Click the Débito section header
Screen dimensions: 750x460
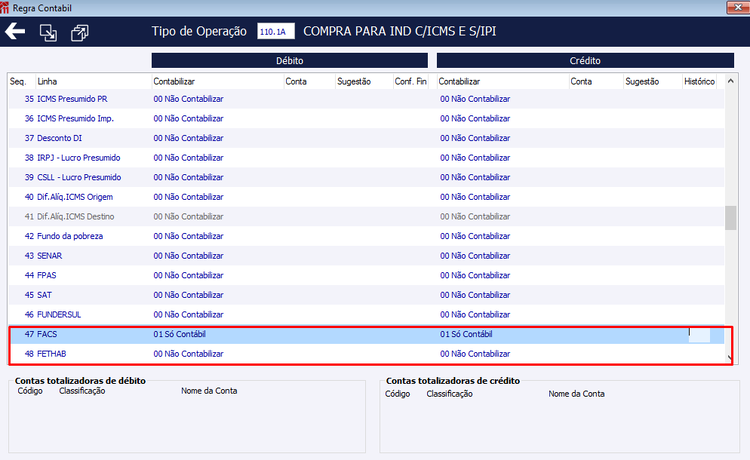pos(289,61)
